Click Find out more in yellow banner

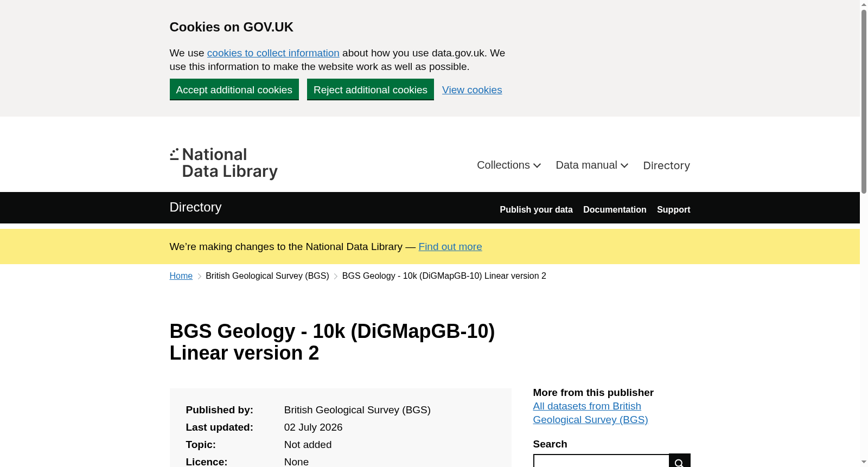[450, 247]
